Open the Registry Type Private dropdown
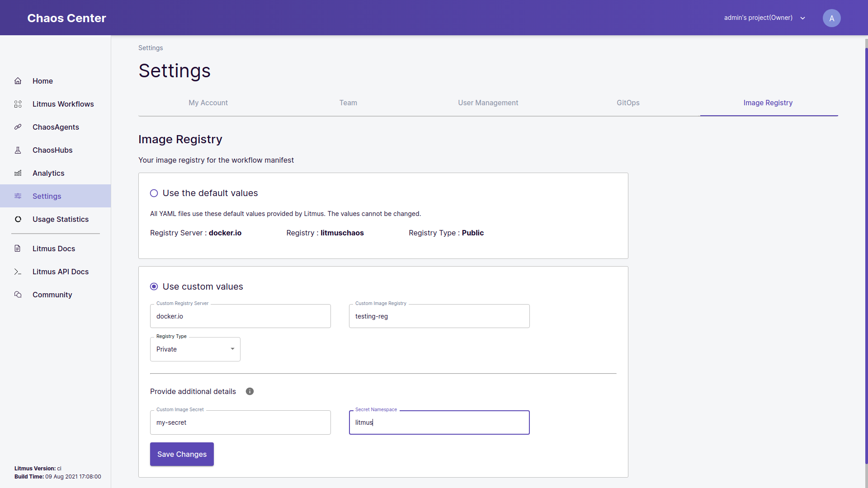Image resolution: width=868 pixels, height=488 pixels. tap(195, 349)
